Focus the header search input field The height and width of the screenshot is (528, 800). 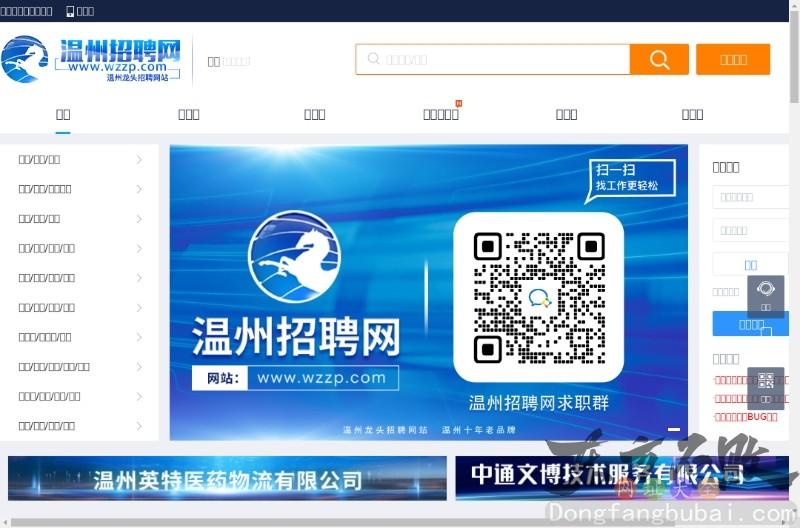493,59
